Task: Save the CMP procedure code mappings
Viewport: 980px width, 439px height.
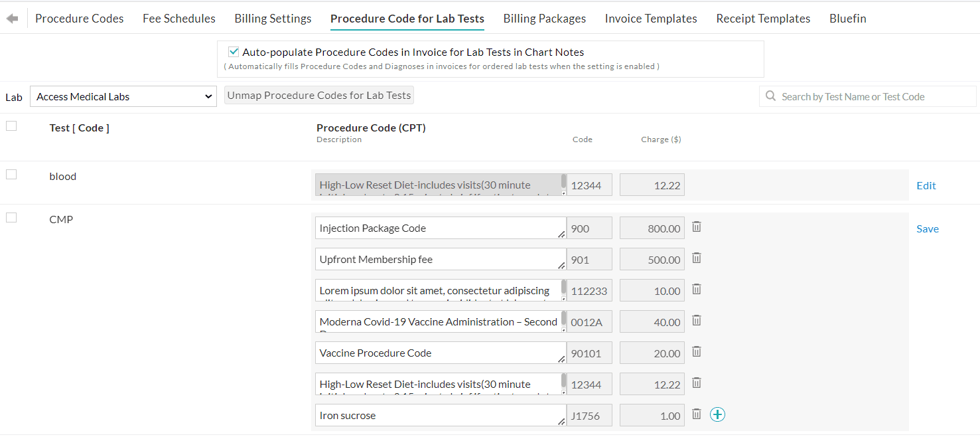Action: (x=927, y=228)
